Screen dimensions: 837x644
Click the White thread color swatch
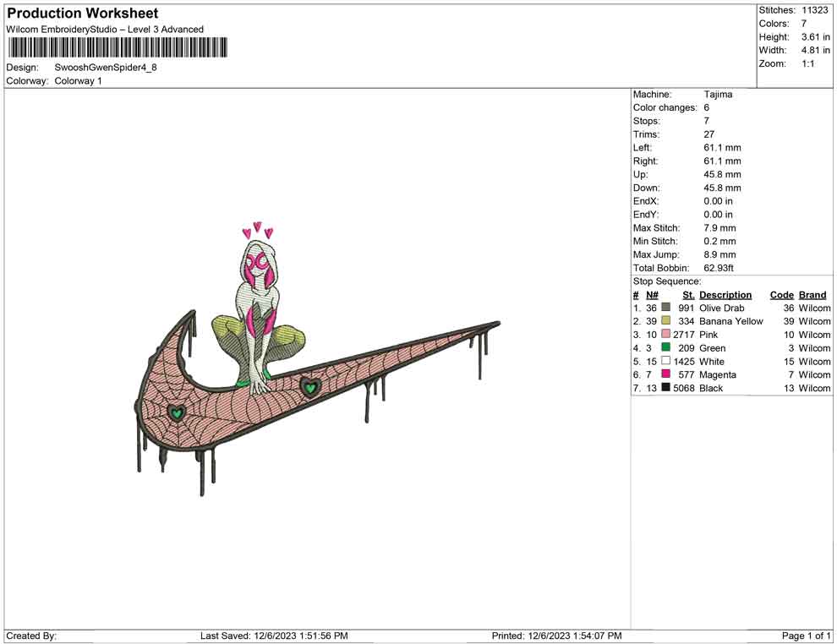tap(665, 361)
